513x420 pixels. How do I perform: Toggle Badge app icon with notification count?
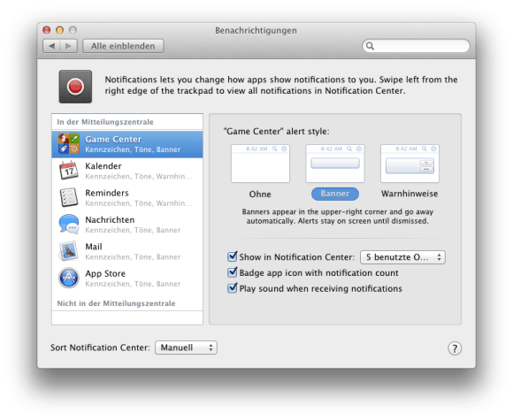[232, 272]
